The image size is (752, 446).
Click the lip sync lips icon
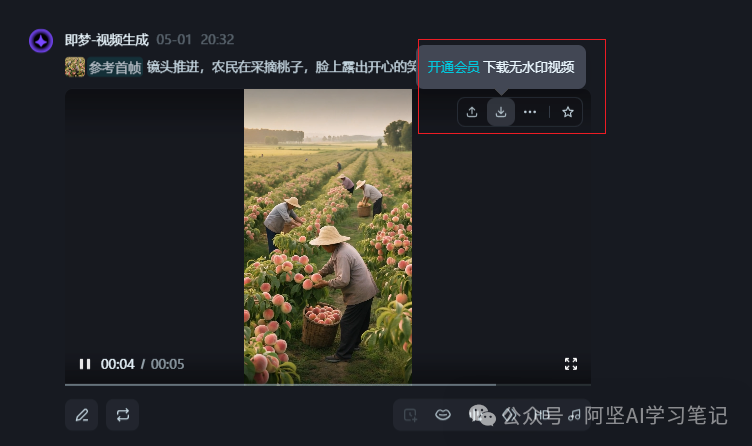[x=443, y=414]
